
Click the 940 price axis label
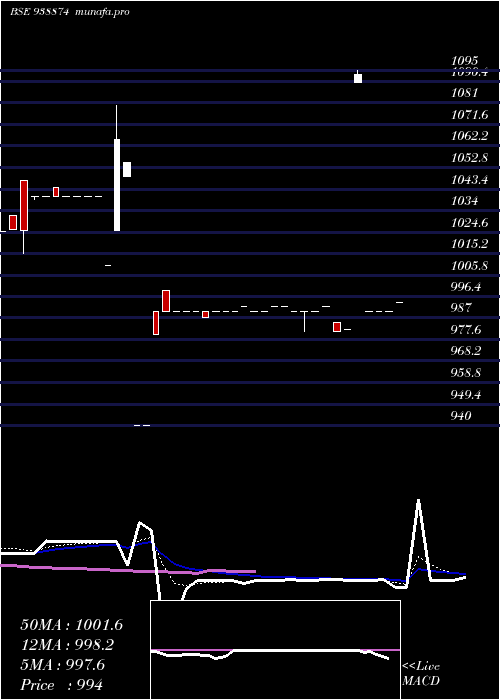[461, 416]
